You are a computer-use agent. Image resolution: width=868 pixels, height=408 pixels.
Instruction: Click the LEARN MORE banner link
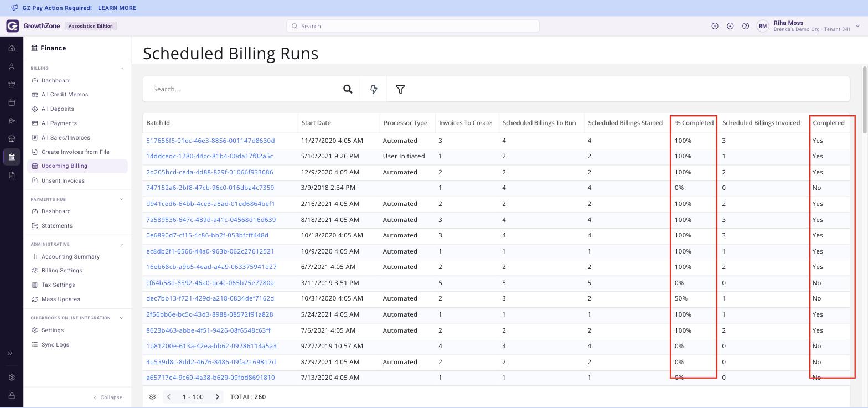coord(117,8)
